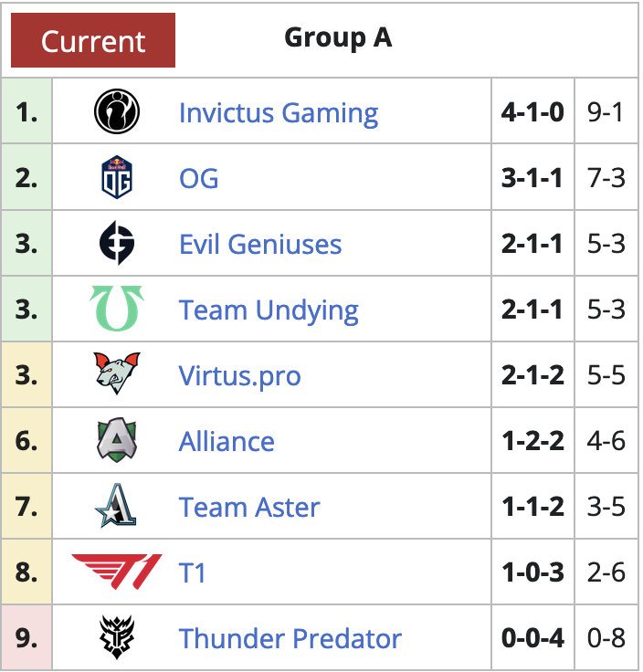Image resolution: width=643 pixels, height=672 pixels.
Task: Click the OG Red Bull logo
Action: click(117, 177)
